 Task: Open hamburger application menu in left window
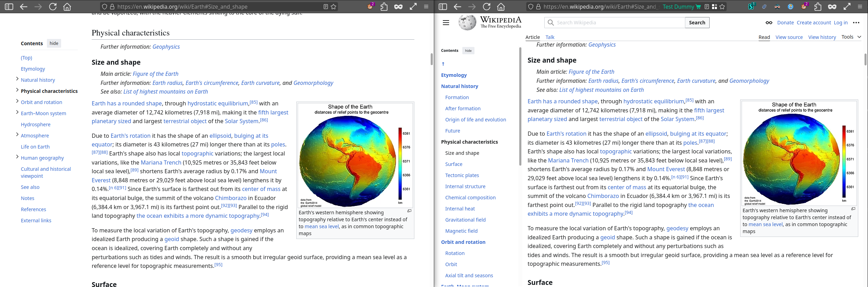click(x=426, y=7)
